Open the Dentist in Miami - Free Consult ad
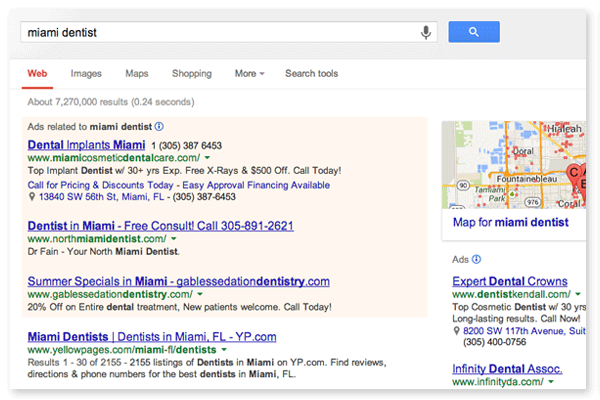 [x=161, y=226]
